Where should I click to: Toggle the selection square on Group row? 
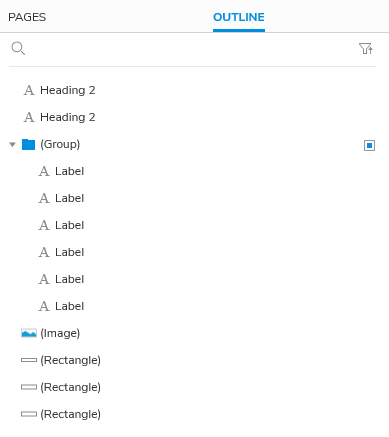[369, 145]
